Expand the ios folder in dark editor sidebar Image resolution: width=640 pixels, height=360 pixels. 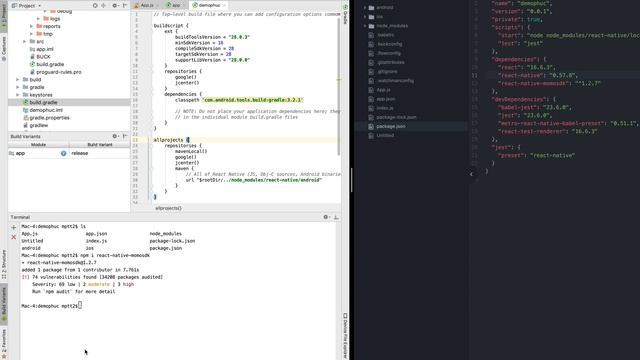365,17
